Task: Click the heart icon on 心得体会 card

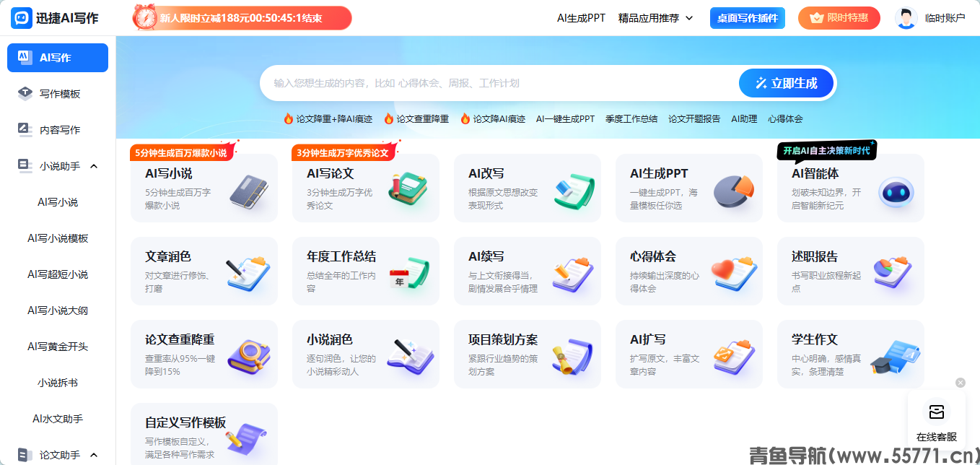Action: (734, 274)
